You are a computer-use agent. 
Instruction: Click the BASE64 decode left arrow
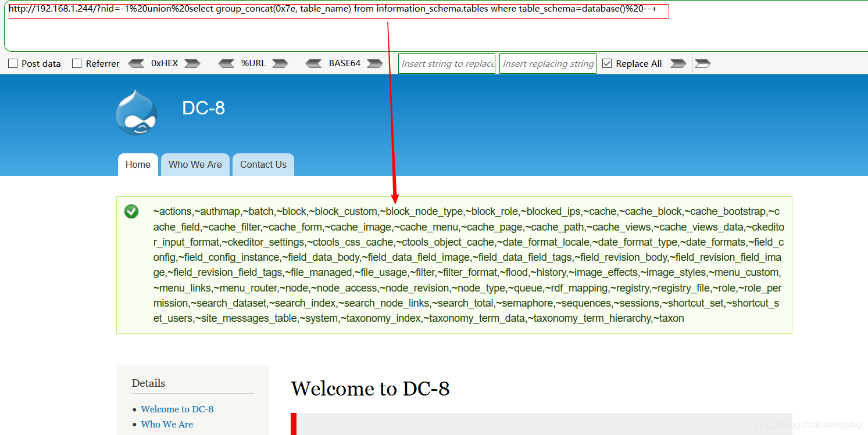(313, 63)
